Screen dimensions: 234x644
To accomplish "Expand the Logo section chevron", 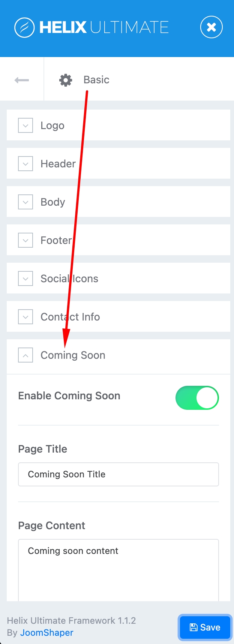I will [25, 125].
